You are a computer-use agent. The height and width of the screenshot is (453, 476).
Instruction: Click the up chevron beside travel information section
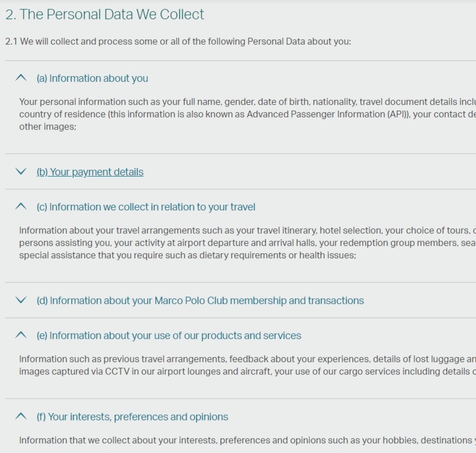click(21, 207)
